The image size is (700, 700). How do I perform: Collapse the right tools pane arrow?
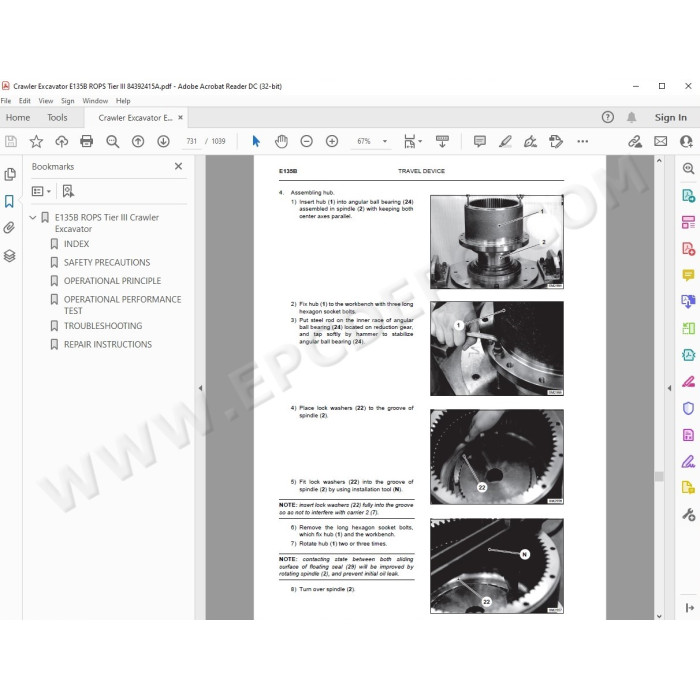[669, 388]
